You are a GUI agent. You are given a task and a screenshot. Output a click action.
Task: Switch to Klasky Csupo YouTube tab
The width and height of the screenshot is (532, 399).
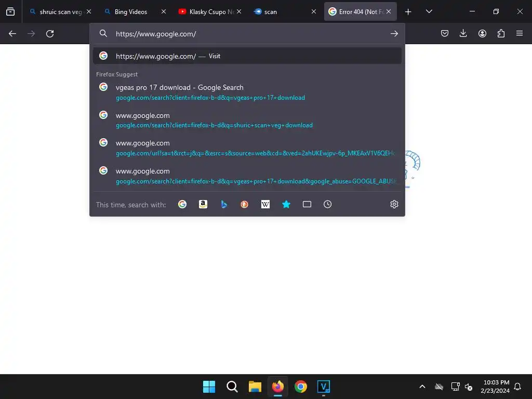pos(206,12)
